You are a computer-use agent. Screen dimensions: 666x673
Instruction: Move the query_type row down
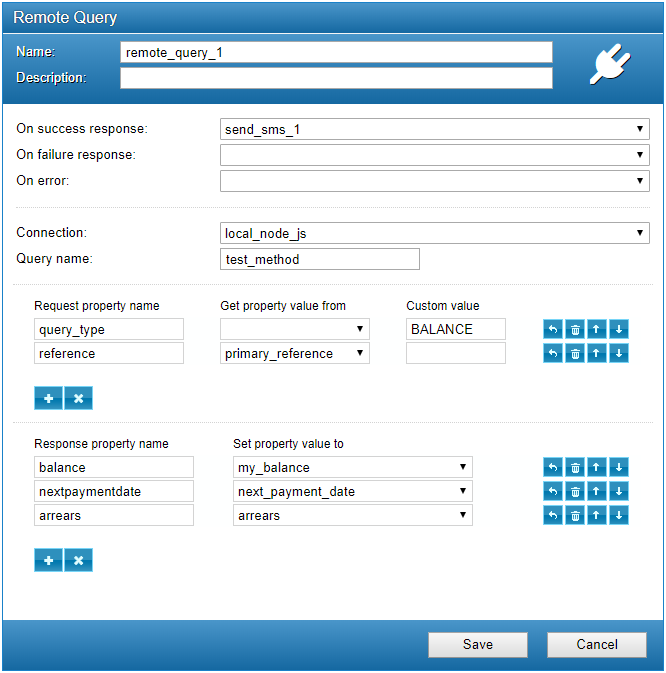point(619,330)
